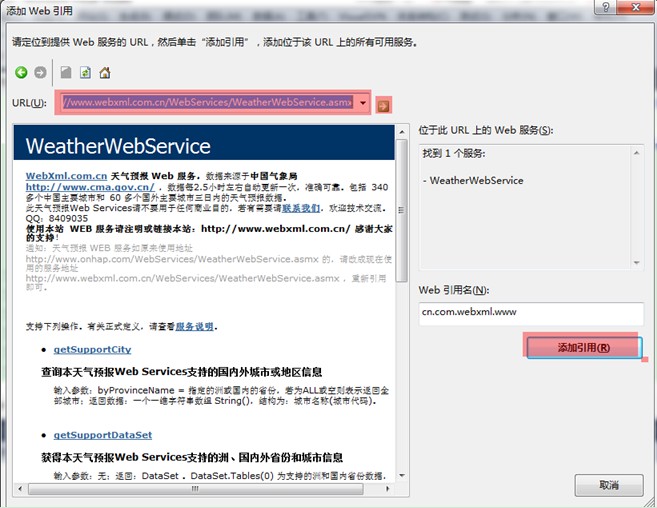Open the getSupportDataSet operation link
This screenshot has height=508, width=657.
(x=103, y=435)
